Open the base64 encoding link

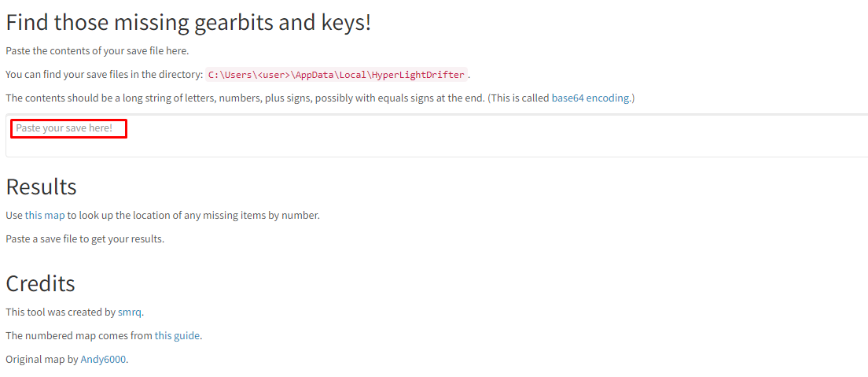click(590, 98)
